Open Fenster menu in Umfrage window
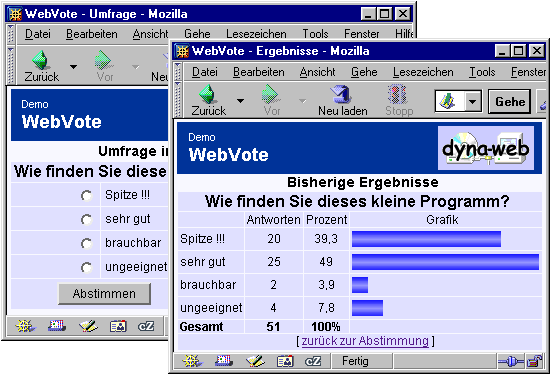The height and width of the screenshot is (374, 550). 362,34
